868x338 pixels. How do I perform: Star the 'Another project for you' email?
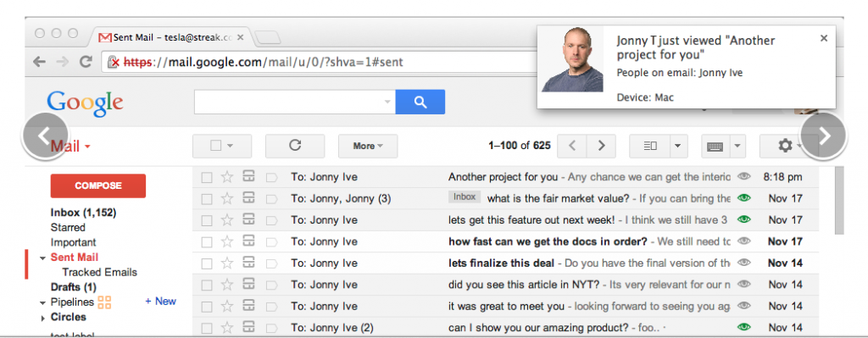point(227,177)
